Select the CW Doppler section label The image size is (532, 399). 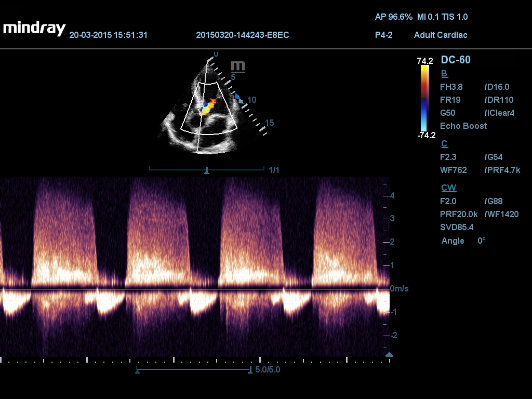point(449,187)
